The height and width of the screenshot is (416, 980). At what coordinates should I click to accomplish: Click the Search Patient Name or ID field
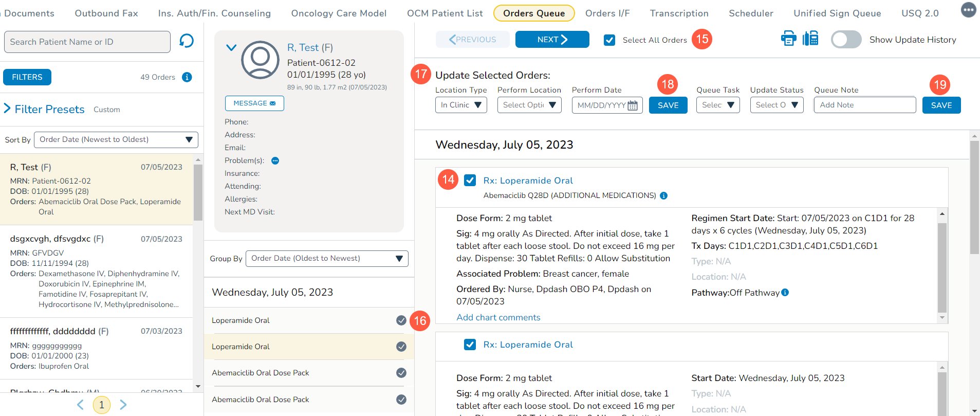(87, 42)
